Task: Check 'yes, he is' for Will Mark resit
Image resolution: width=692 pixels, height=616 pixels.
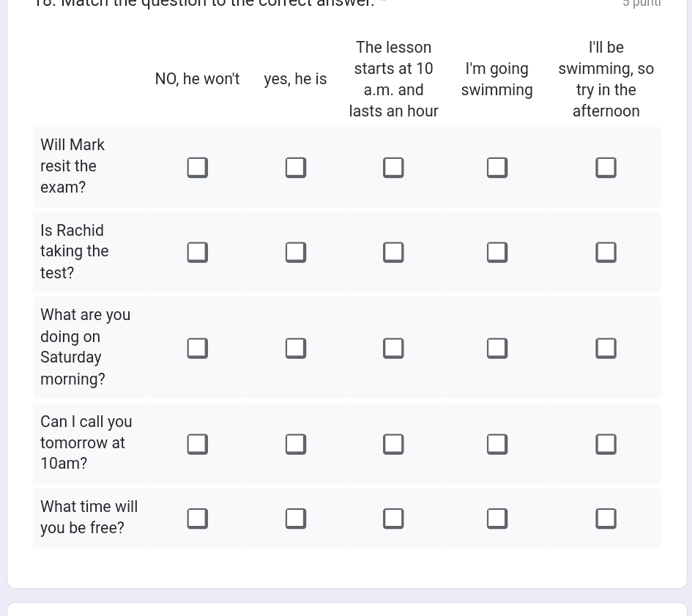Action: (296, 168)
